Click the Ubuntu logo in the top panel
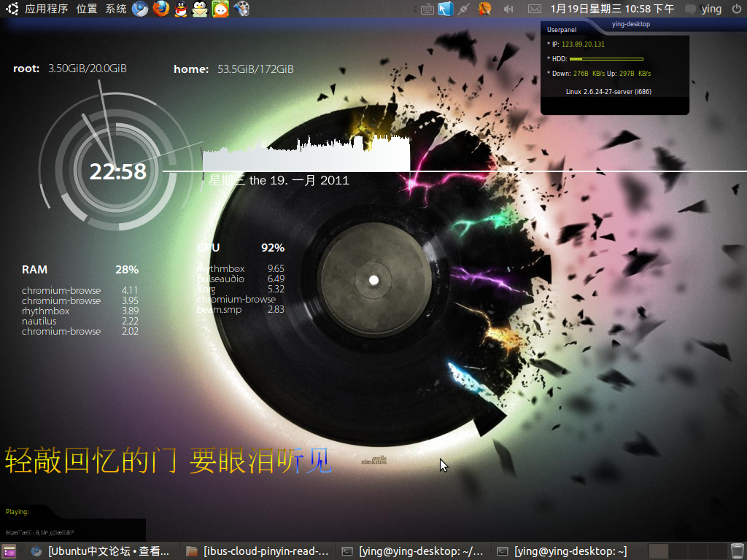This screenshot has height=560, width=747. (x=12, y=9)
